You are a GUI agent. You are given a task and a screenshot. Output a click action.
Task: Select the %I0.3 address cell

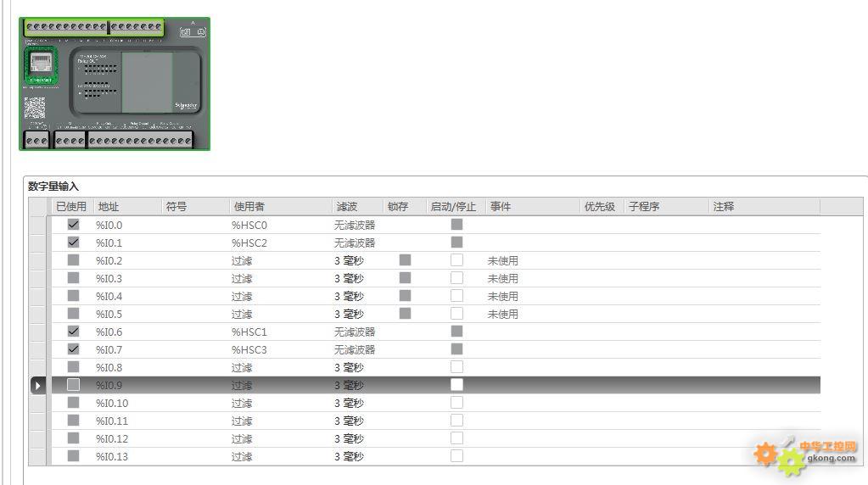(x=127, y=278)
